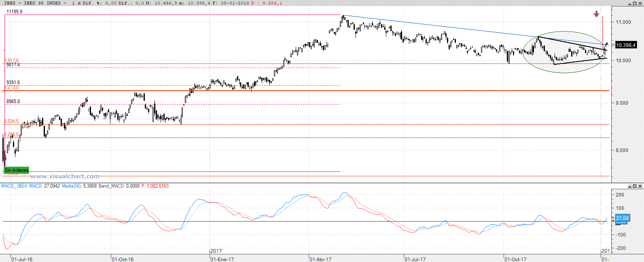
Task: Click the 'Band_MACD: 0,0000' readout
Action: (119, 186)
